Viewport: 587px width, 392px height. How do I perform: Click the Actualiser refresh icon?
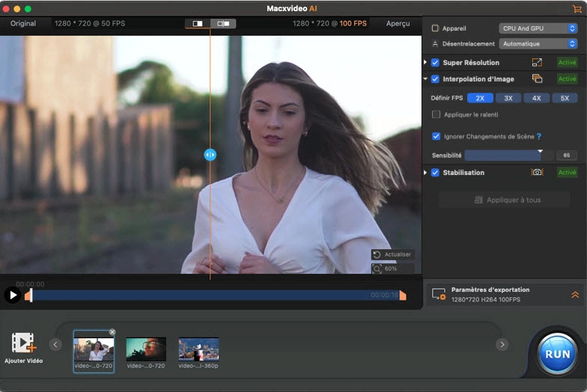[377, 254]
